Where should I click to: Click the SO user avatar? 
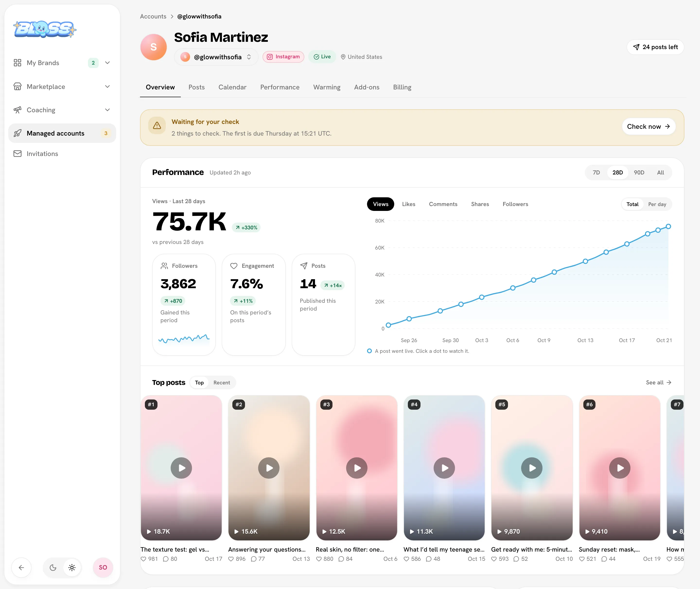pyautogui.click(x=103, y=567)
